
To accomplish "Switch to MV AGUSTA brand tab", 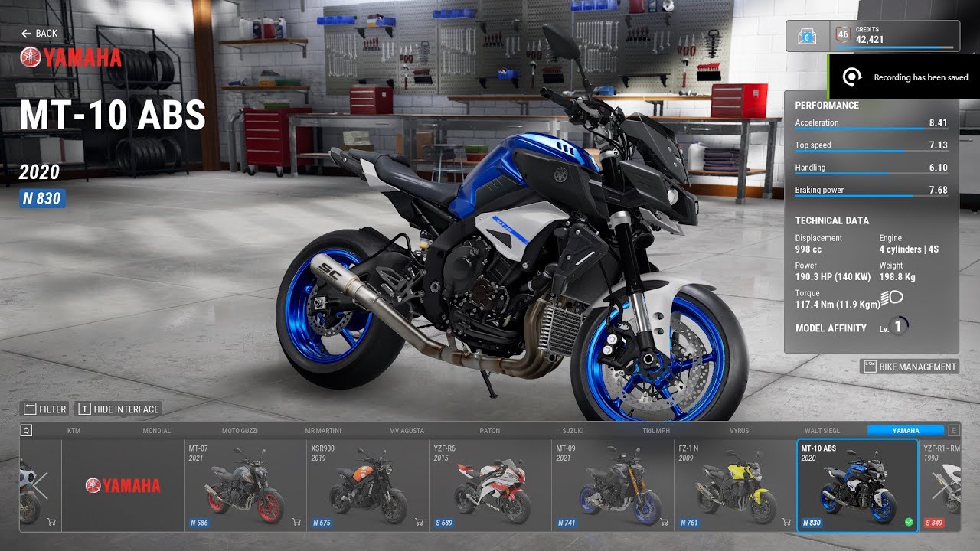I will [407, 431].
